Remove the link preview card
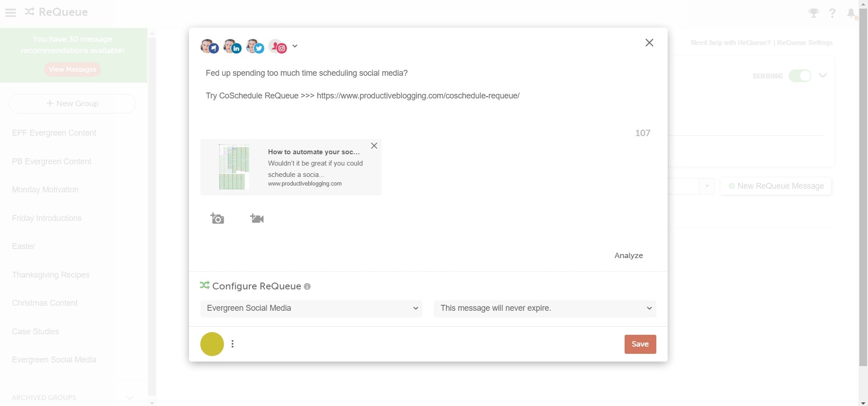Screen dimensions: 868x406 (374, 146)
